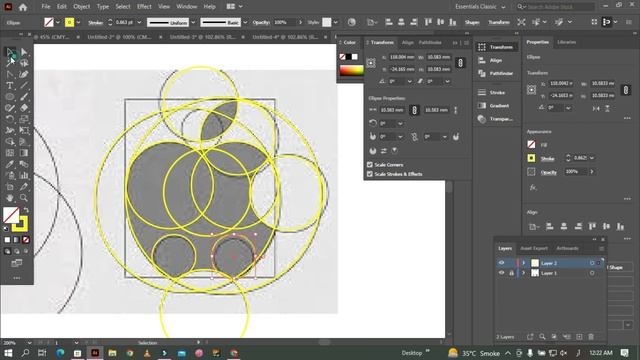This screenshot has height=360, width=640.
Task: Click the Opacity link in Properties Appearance
Action: click(549, 172)
